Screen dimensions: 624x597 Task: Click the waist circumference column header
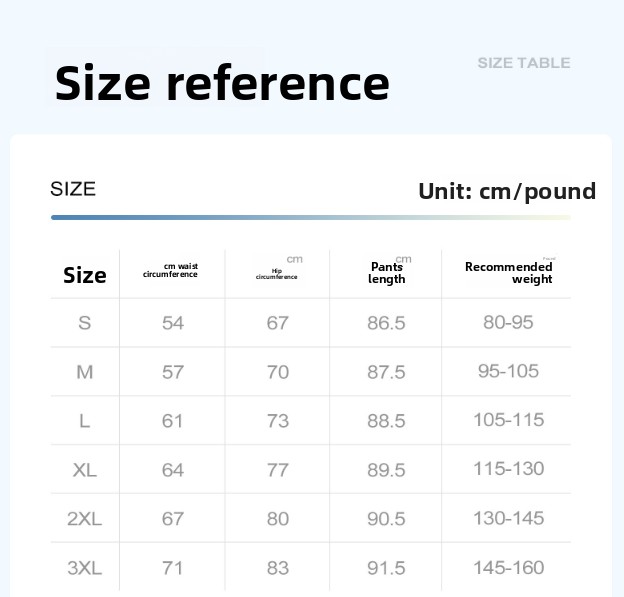pyautogui.click(x=170, y=270)
